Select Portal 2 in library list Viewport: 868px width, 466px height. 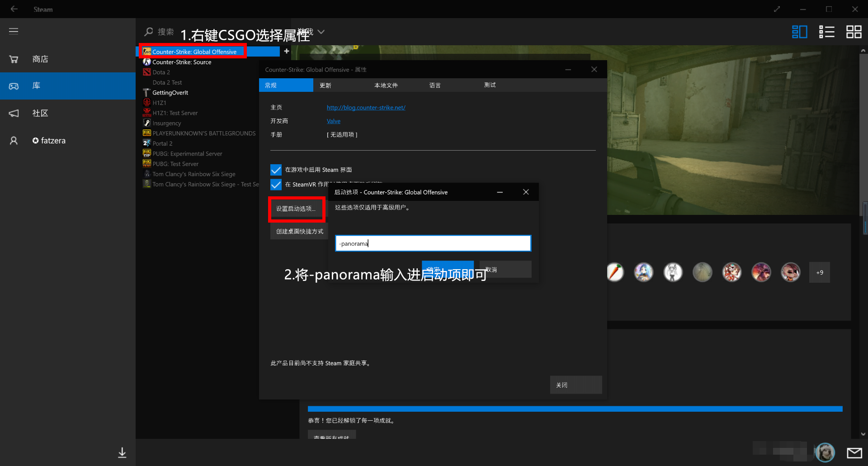[162, 143]
